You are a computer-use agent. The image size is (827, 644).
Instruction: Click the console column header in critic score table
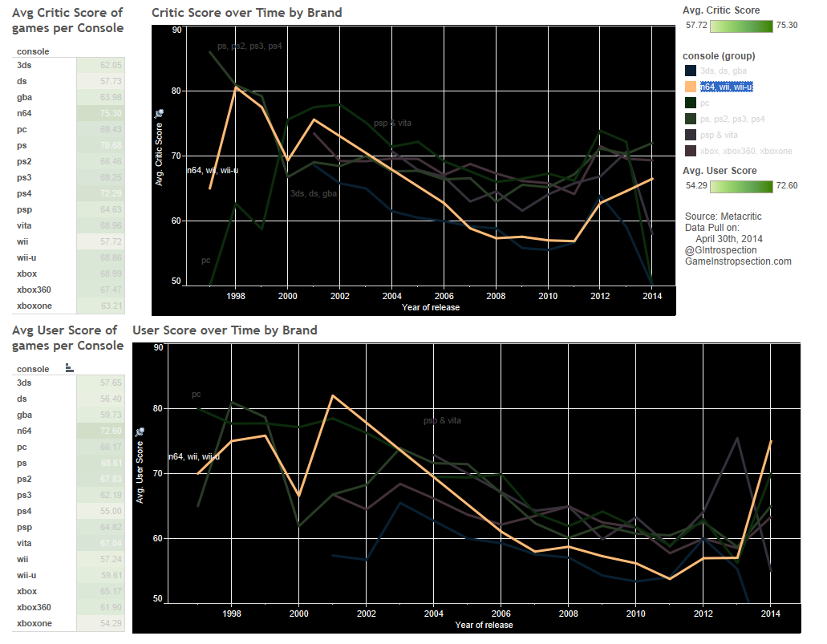[x=33, y=52]
